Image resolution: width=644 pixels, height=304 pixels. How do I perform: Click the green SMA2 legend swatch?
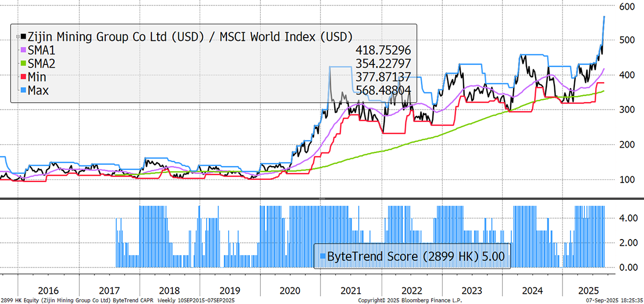point(23,64)
